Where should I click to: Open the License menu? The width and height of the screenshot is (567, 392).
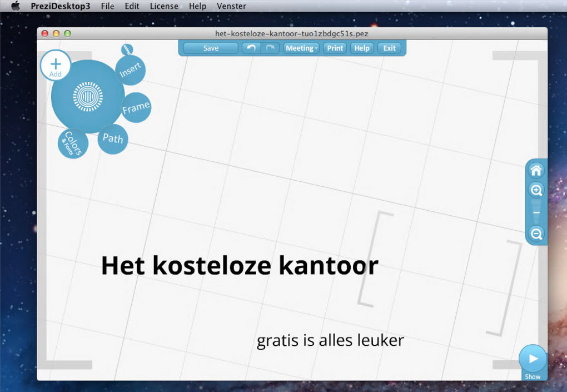coord(164,6)
